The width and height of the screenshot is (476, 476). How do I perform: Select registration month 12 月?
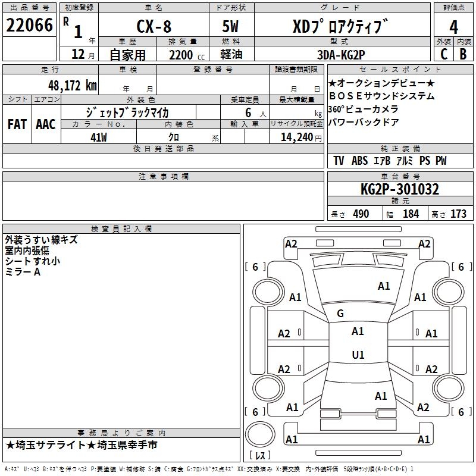[x=83, y=54]
